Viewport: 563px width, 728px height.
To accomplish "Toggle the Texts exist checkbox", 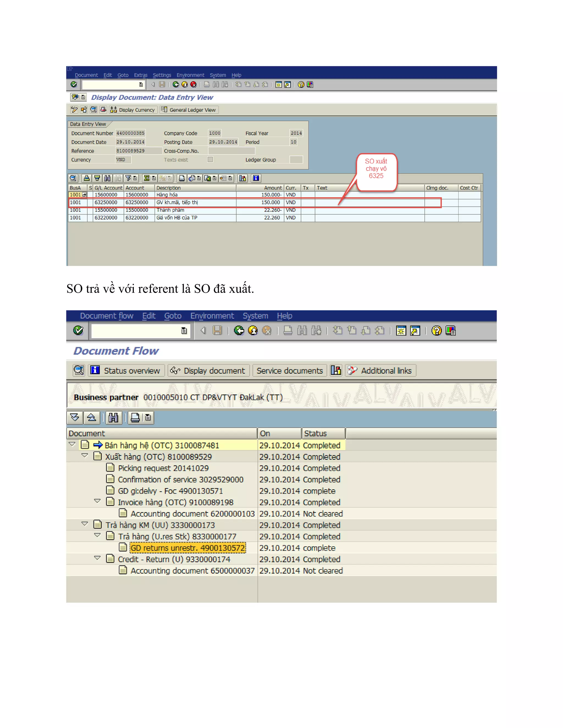I will (x=210, y=160).
